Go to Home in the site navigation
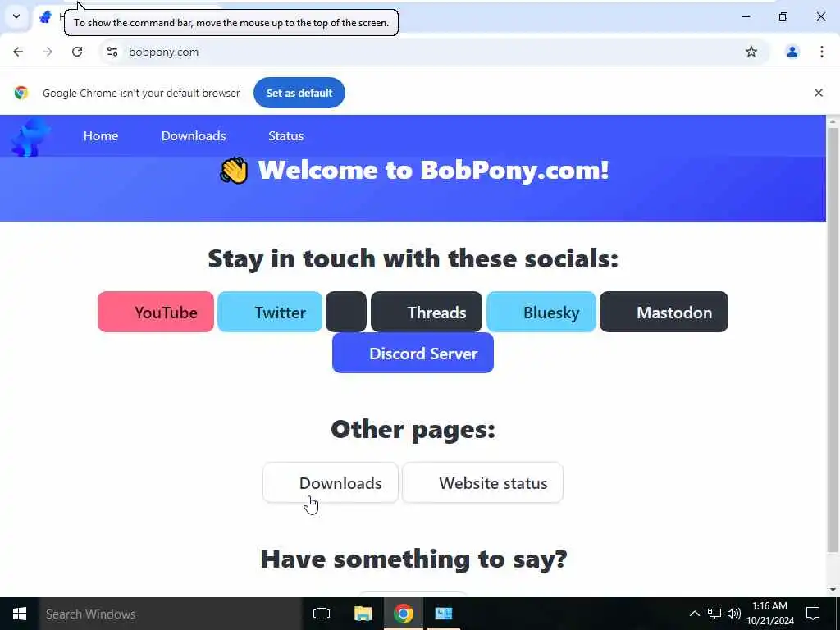This screenshot has width=840, height=630. click(x=101, y=136)
